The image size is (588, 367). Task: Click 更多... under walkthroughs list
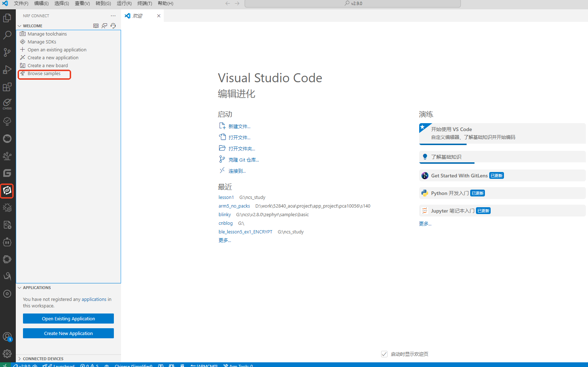tap(425, 224)
